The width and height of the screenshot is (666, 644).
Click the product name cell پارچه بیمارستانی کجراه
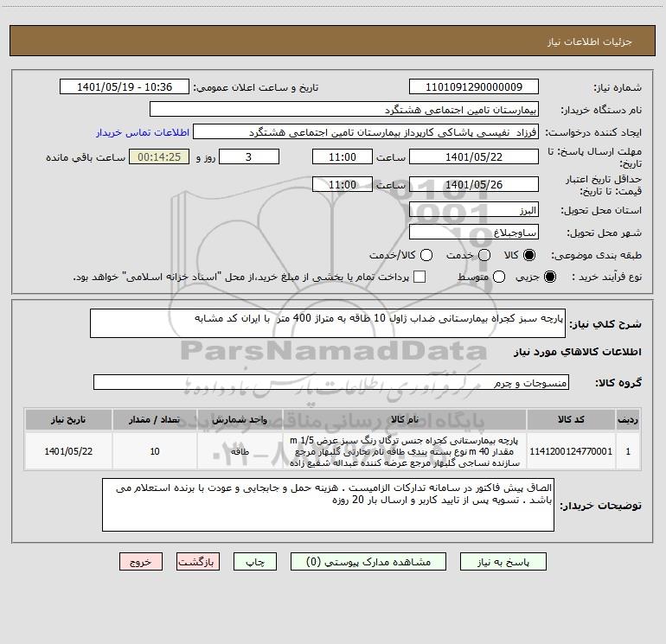click(x=405, y=451)
